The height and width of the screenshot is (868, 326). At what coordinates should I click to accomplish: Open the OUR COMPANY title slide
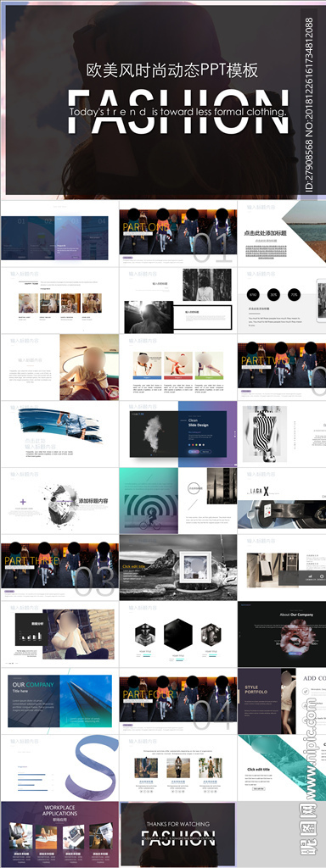[x=59, y=700]
